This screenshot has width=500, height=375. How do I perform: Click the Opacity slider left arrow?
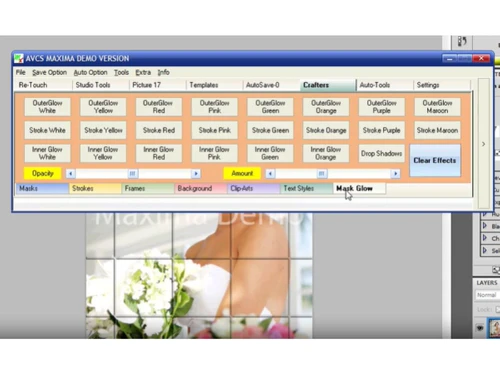[x=70, y=173]
